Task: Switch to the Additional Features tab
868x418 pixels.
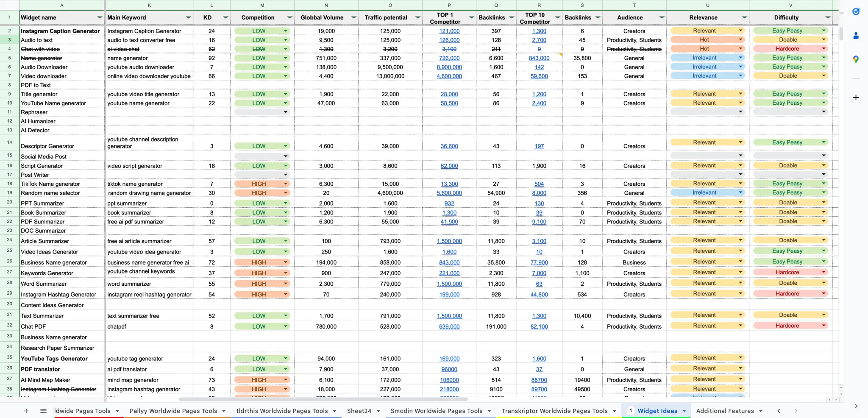Action: click(x=725, y=411)
